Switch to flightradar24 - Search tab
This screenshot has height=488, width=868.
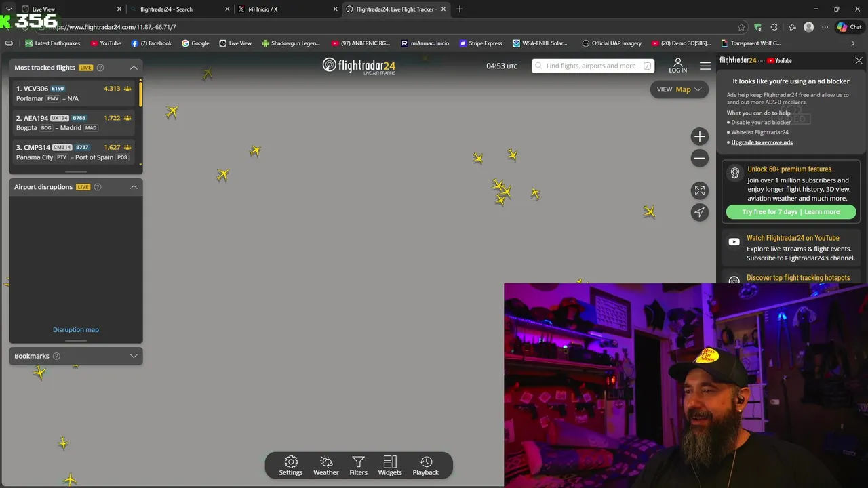pos(180,9)
